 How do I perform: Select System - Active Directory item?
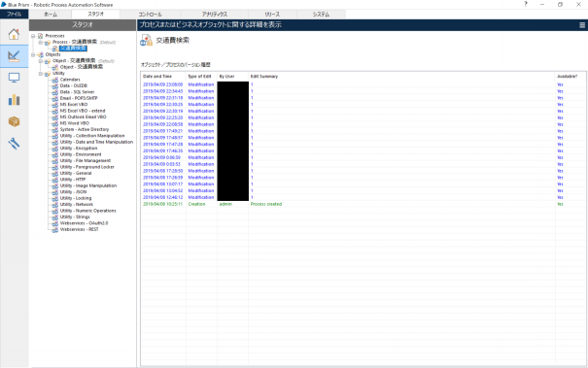coord(85,130)
